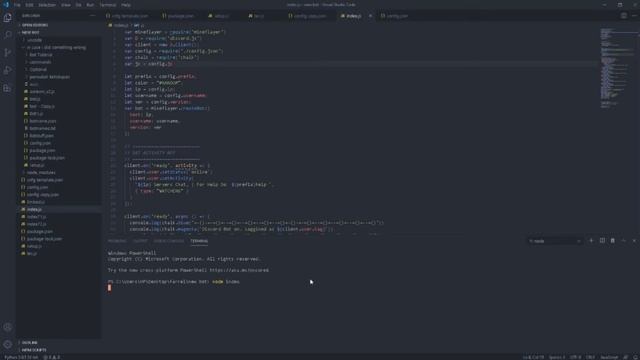Open the File menu
640x360 pixels.
(17, 5)
